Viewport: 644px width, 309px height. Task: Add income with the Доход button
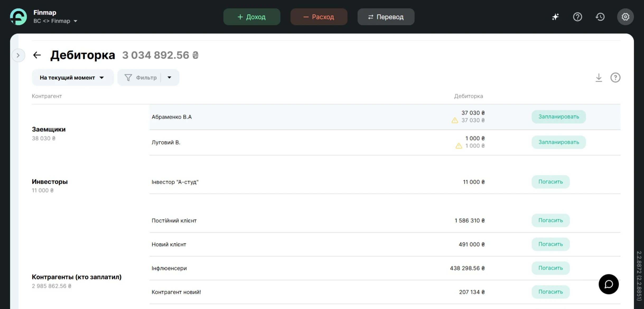click(x=252, y=17)
